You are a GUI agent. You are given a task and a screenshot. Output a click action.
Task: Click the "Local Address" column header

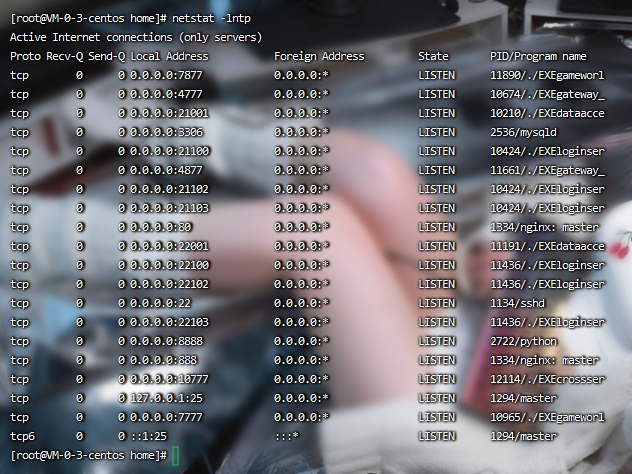(x=169, y=56)
